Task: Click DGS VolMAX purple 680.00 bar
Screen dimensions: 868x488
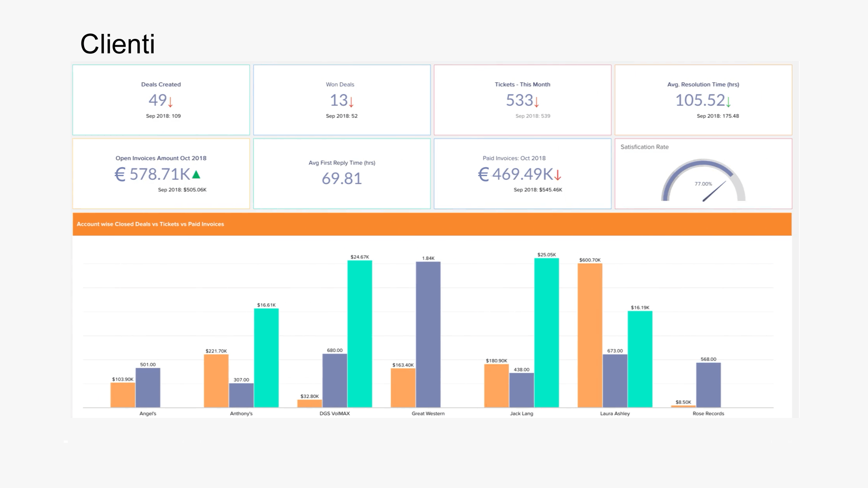Action: (x=335, y=381)
